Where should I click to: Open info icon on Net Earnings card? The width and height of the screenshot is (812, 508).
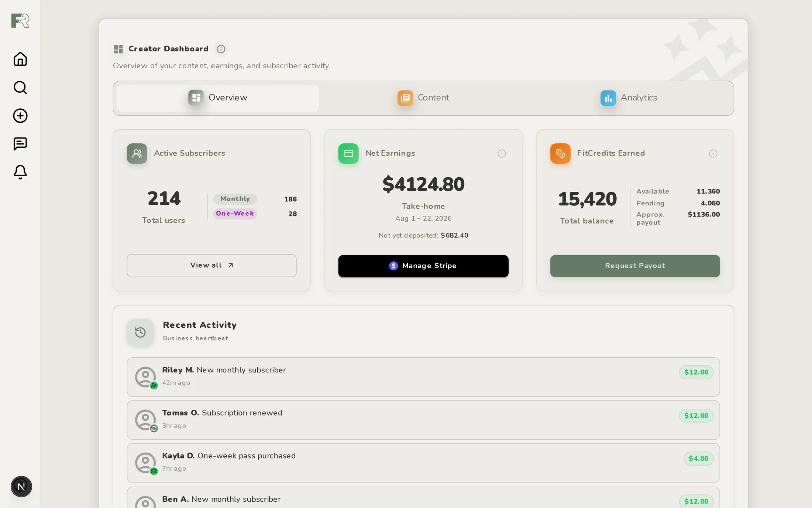coord(502,153)
